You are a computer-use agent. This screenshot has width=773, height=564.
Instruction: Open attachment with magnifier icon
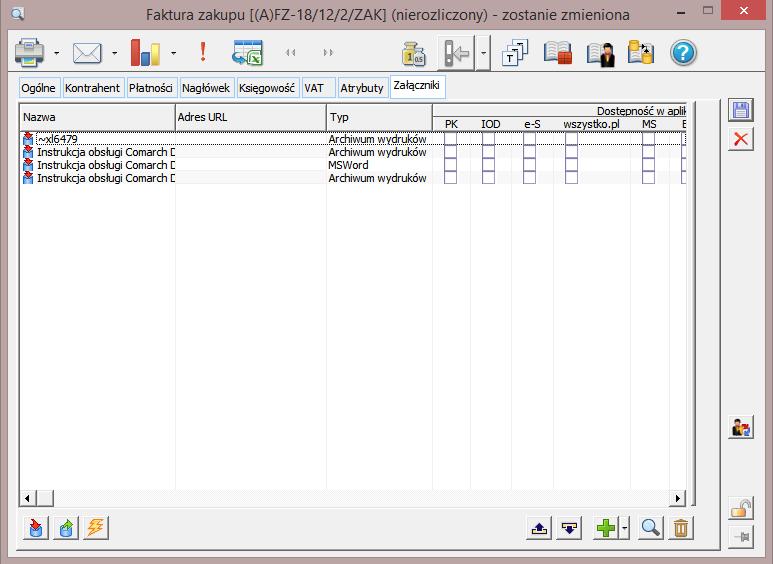(x=650, y=528)
